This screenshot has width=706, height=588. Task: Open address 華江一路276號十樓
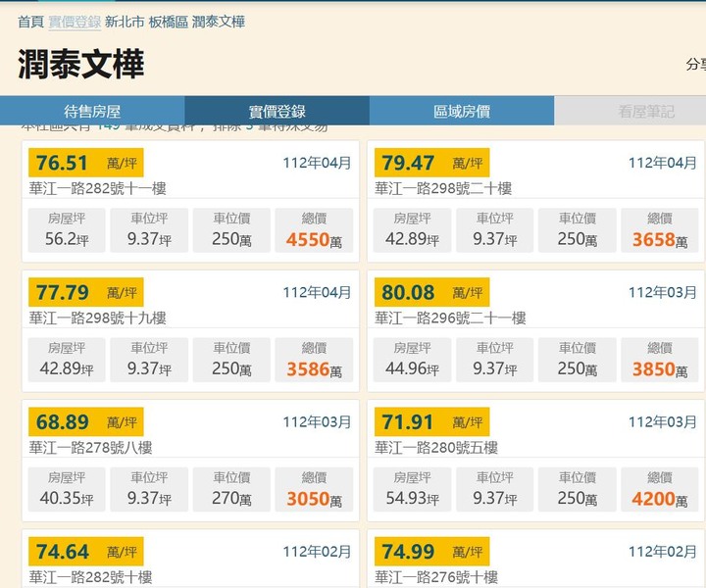tap(436, 577)
